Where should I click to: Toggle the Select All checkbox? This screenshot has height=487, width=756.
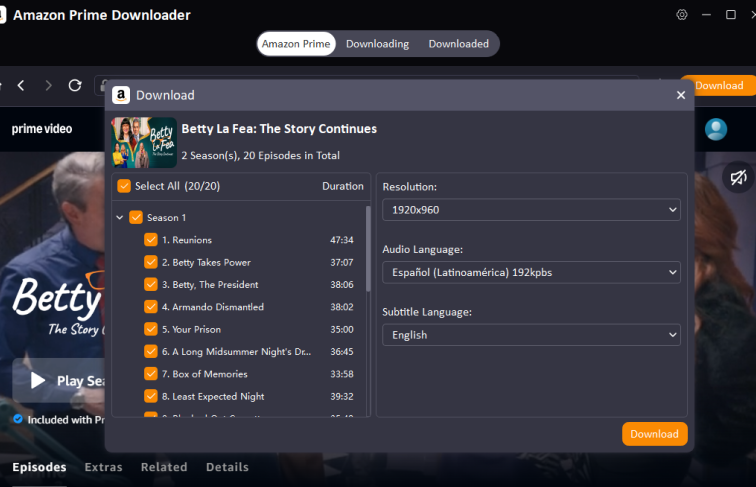click(x=124, y=186)
